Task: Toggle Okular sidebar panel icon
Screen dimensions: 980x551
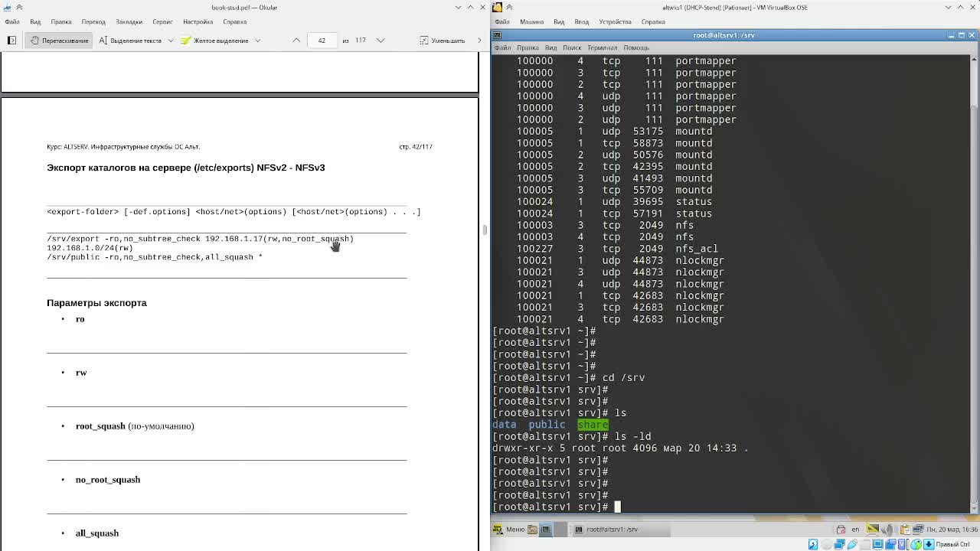Action: (x=11, y=40)
